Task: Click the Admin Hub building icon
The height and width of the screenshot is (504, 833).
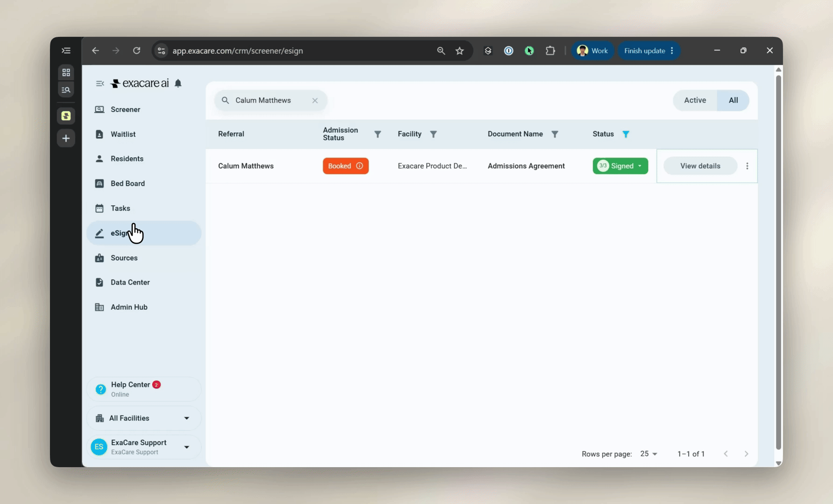Action: click(x=99, y=307)
